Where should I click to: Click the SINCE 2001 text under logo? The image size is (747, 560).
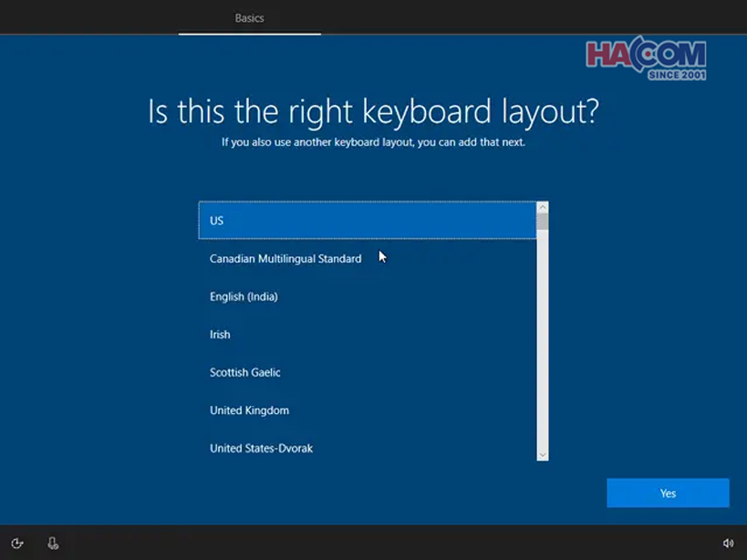(x=676, y=75)
